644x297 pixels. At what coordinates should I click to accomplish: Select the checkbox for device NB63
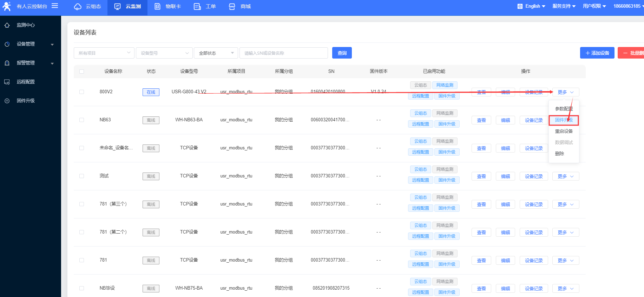82,120
